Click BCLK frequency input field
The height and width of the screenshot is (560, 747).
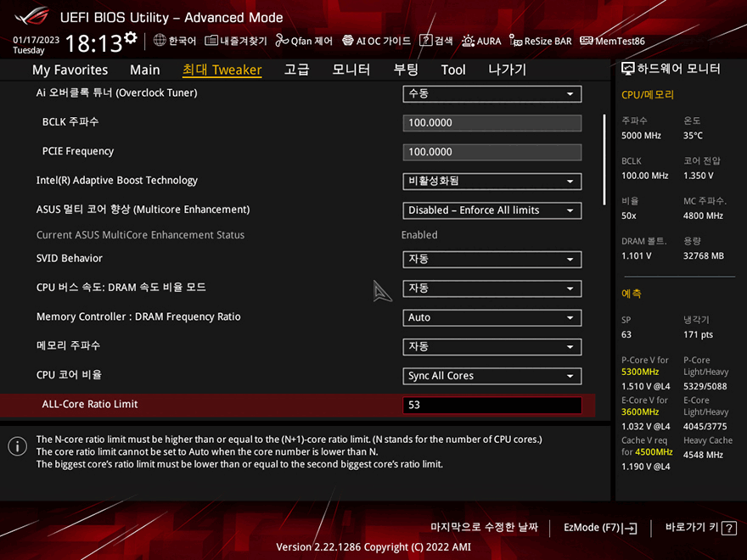coord(492,123)
